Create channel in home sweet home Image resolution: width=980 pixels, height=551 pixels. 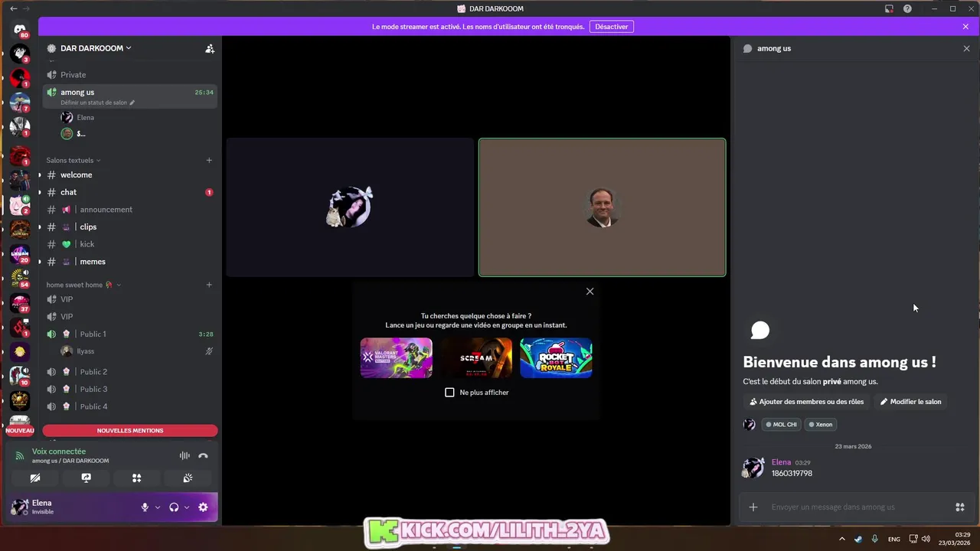209,285
